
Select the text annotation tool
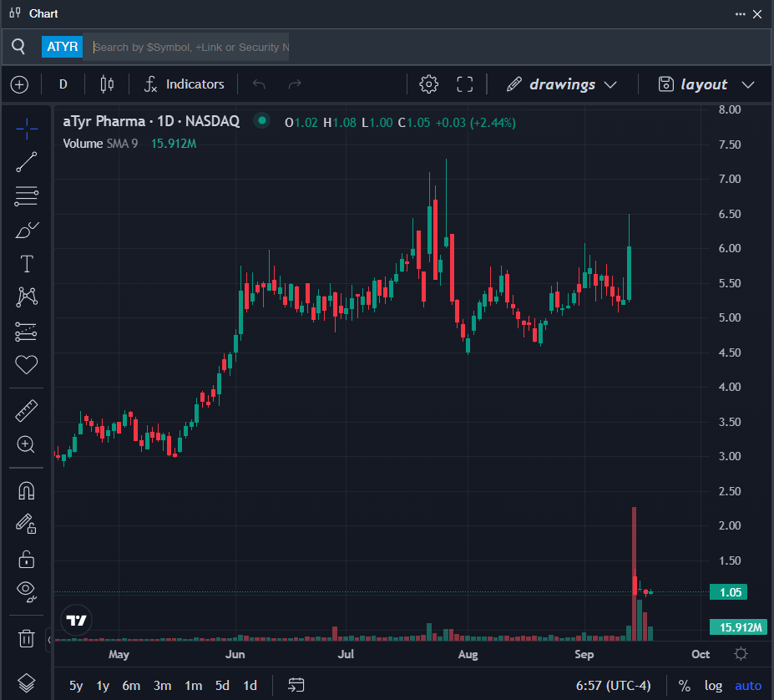27,264
